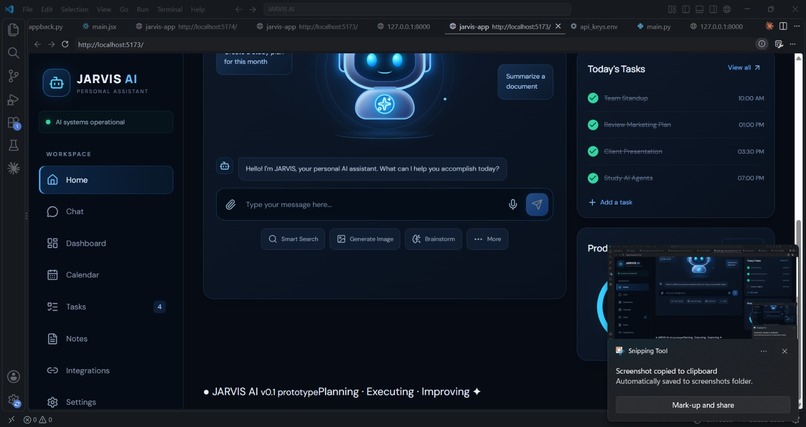This screenshot has width=806, height=427.
Task: Click the message input field
Action: click(x=373, y=205)
